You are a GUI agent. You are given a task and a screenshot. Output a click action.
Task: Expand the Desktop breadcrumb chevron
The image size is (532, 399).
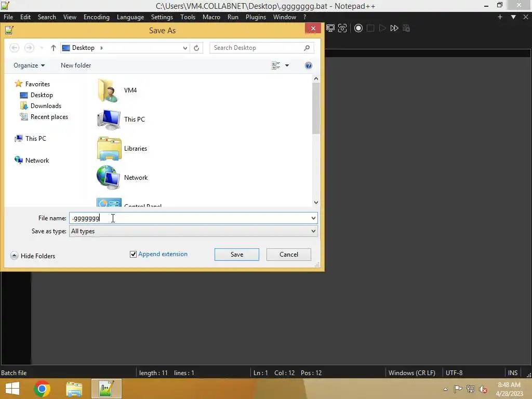click(x=101, y=48)
